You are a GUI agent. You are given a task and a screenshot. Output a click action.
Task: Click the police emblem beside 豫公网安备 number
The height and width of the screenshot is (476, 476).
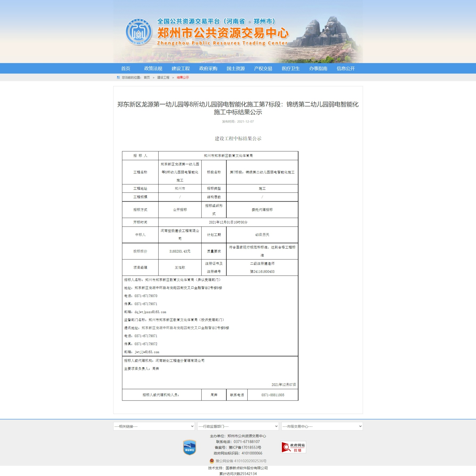click(212, 461)
